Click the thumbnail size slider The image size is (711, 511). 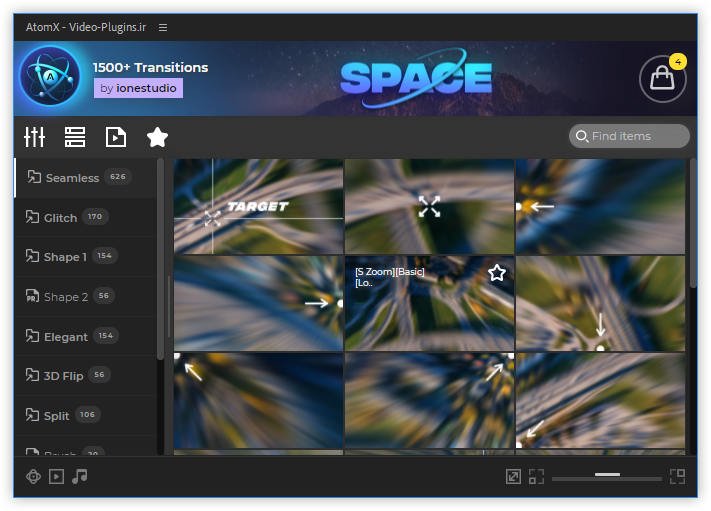tap(607, 477)
